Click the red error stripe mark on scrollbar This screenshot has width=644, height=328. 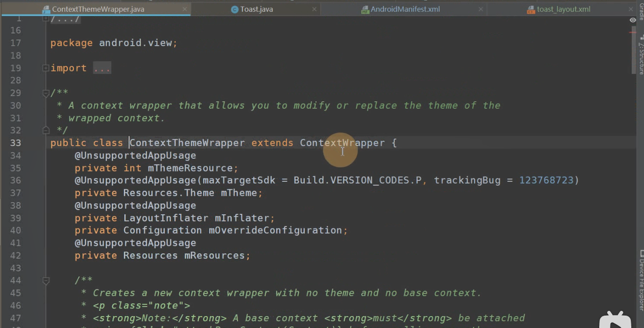[x=632, y=33]
